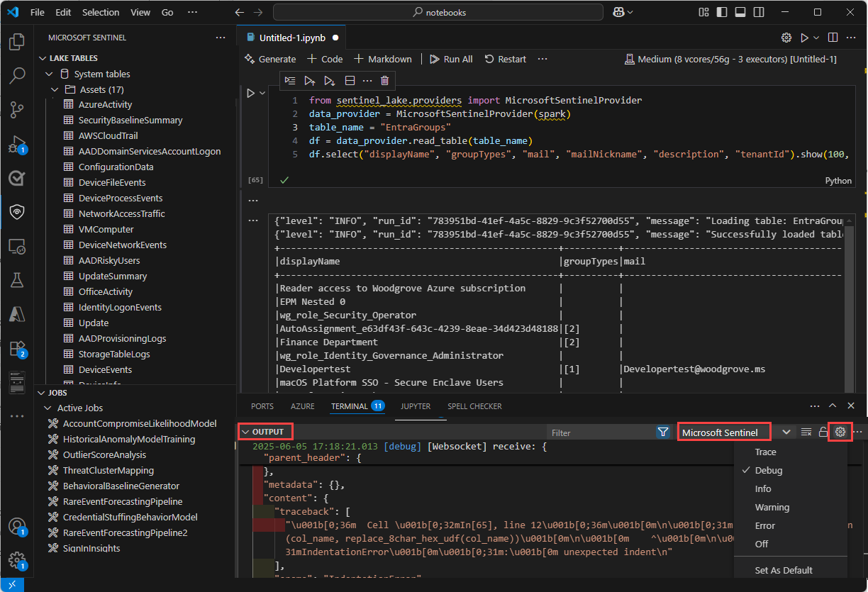Collapse the Assets (17) folder
The width and height of the screenshot is (868, 592).
click(55, 89)
